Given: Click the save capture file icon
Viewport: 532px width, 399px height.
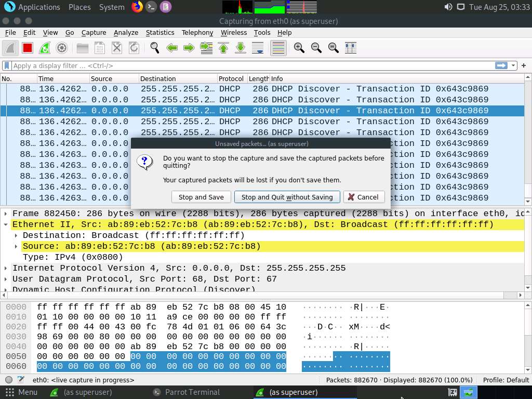Looking at the screenshot, I should tap(99, 48).
